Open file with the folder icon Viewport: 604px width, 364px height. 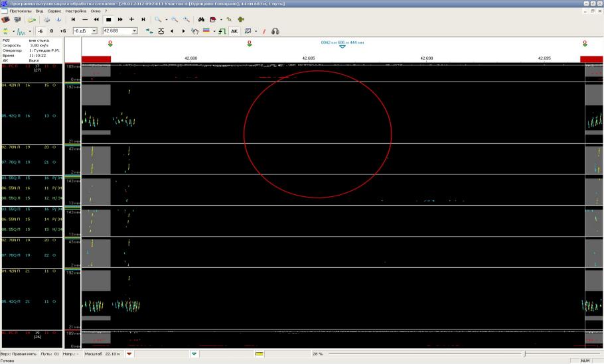click(31, 20)
